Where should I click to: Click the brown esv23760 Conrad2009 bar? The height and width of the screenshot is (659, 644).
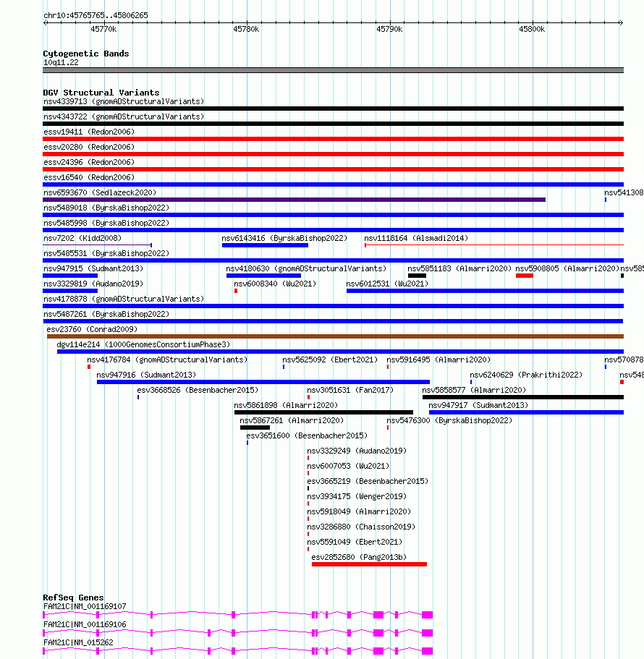pos(336,336)
